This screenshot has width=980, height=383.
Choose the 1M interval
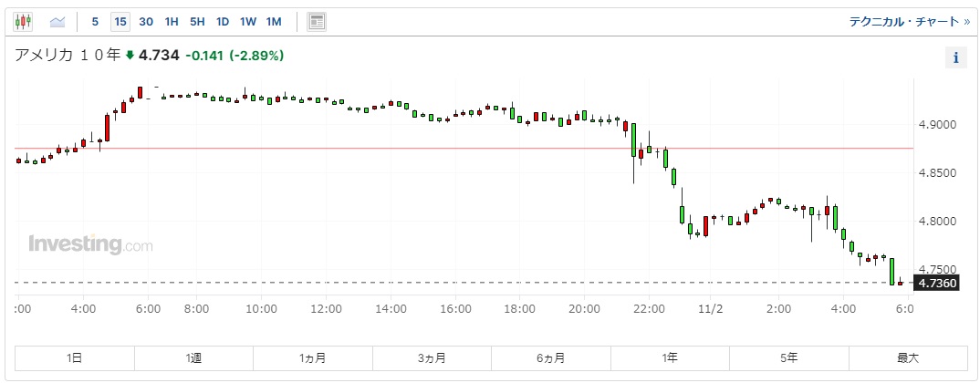click(274, 22)
